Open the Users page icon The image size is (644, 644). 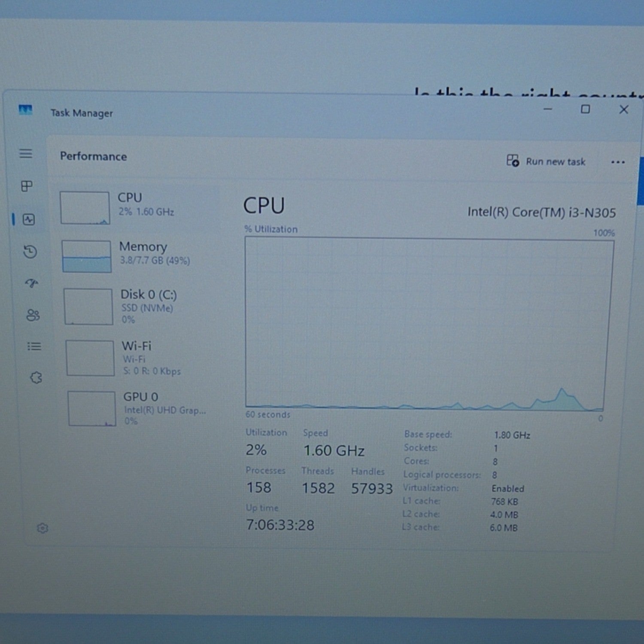pyautogui.click(x=33, y=315)
